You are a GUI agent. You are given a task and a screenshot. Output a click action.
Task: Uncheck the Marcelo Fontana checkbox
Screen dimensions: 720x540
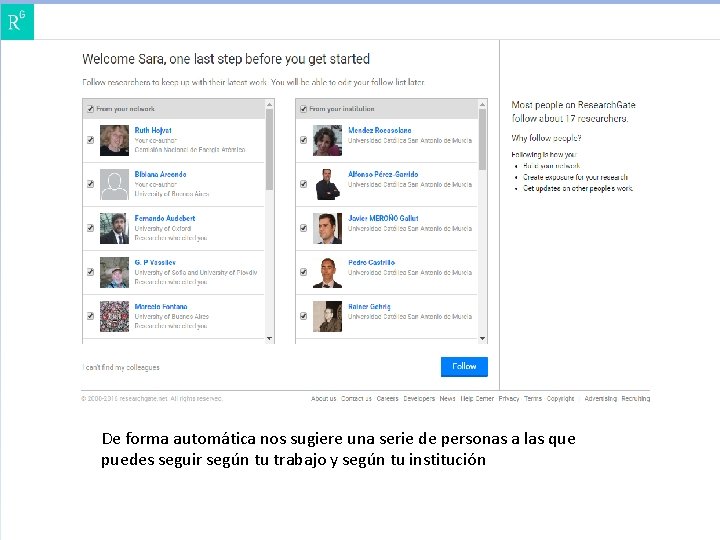[90, 316]
